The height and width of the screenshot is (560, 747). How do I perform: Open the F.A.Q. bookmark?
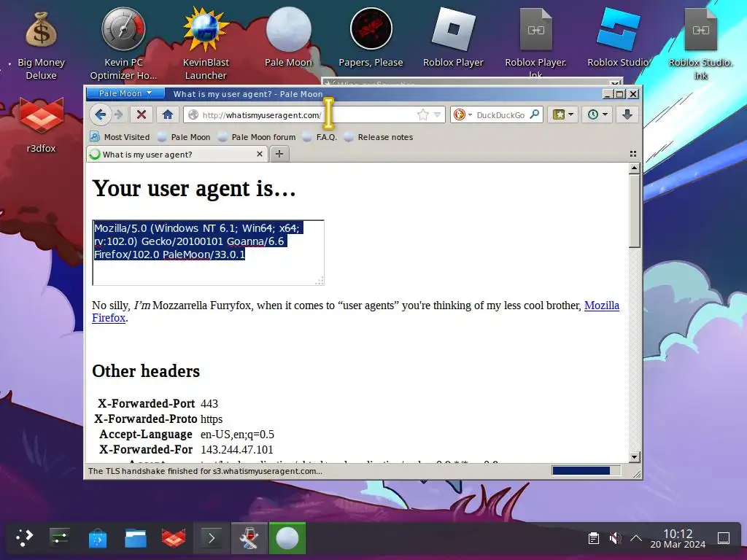320,137
